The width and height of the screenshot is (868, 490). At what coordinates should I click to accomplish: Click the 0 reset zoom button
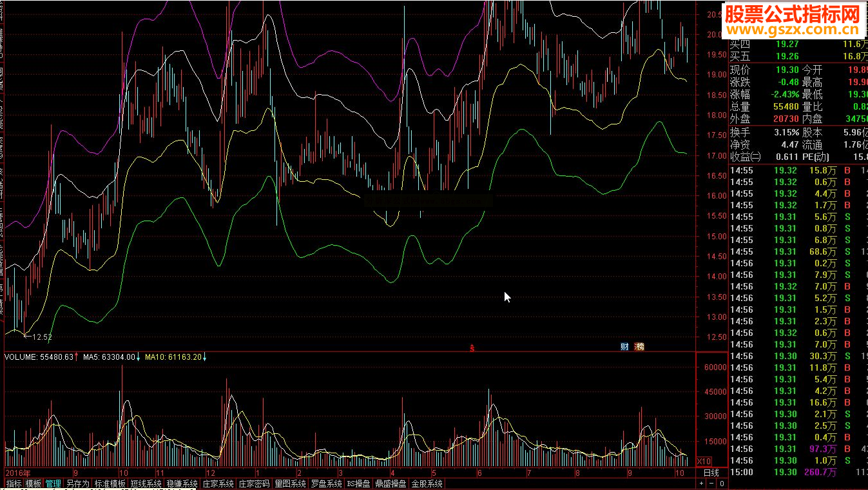[x=722, y=483]
